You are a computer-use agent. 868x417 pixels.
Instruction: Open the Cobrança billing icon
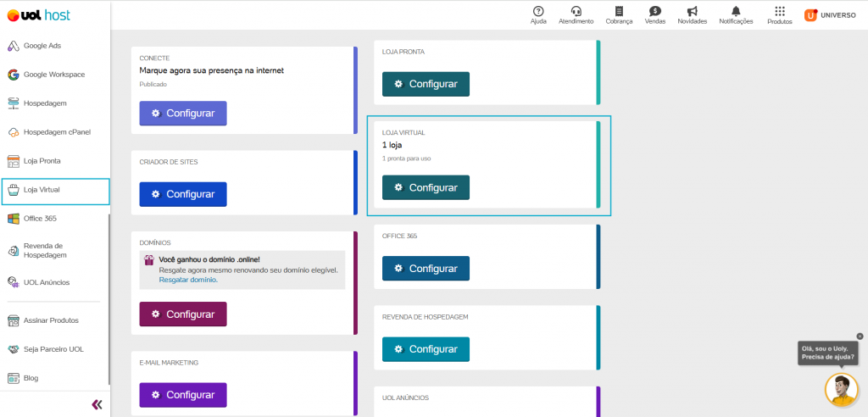619,11
